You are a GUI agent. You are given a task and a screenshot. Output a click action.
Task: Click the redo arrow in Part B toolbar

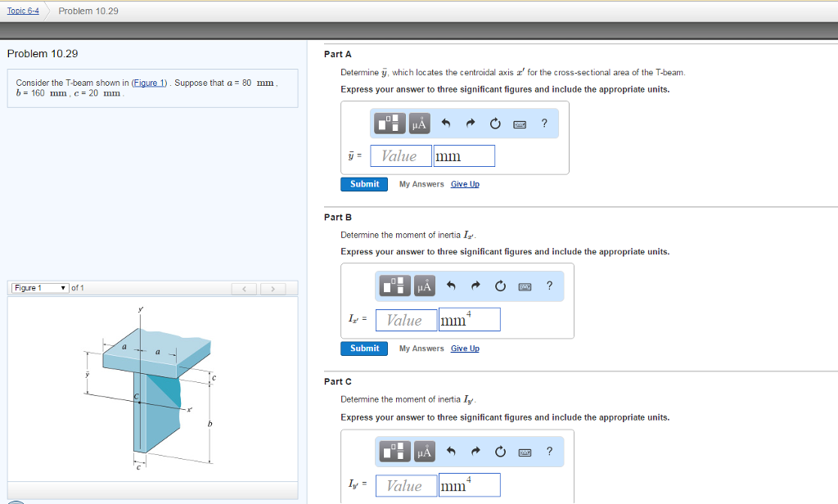point(475,286)
